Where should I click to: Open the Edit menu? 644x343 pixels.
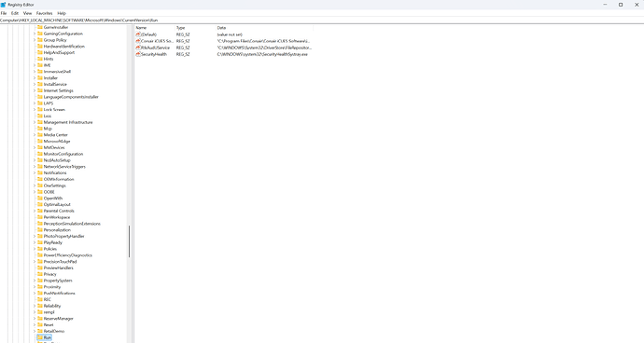[x=15, y=13]
